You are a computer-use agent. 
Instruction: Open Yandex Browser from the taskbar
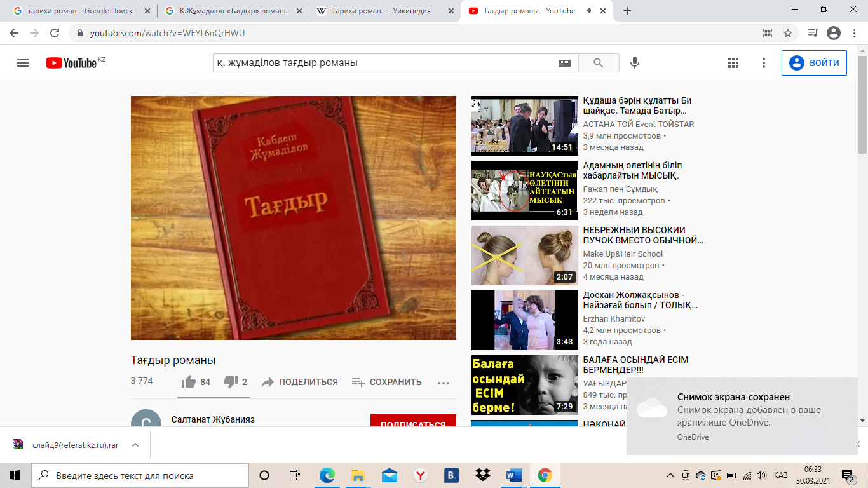tap(421, 475)
